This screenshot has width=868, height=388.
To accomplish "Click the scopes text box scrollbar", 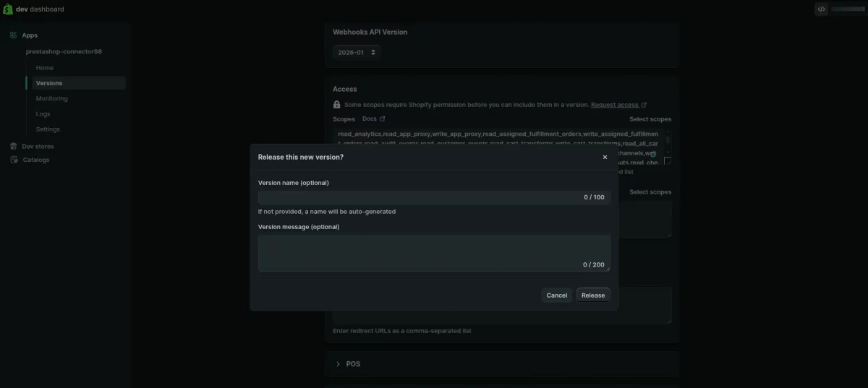I will click(x=668, y=140).
